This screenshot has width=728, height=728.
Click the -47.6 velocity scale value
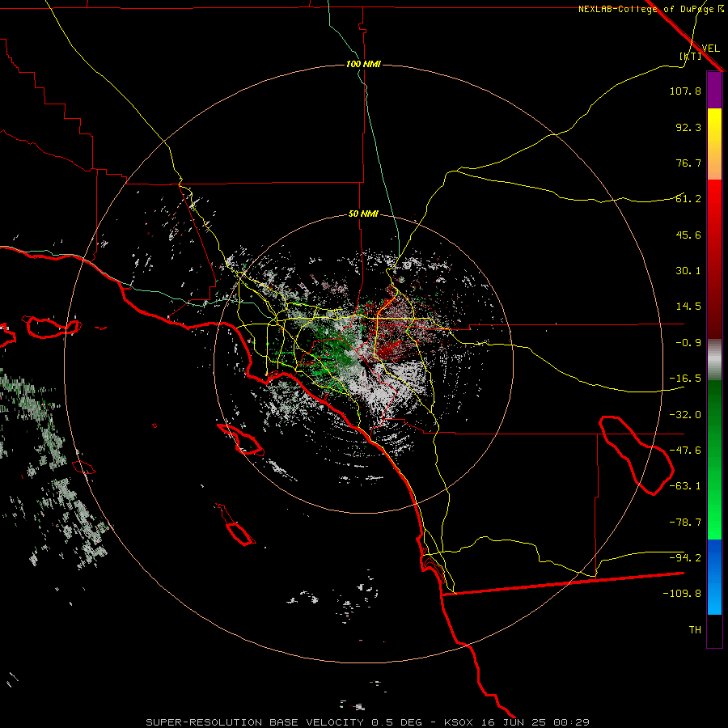coord(685,451)
